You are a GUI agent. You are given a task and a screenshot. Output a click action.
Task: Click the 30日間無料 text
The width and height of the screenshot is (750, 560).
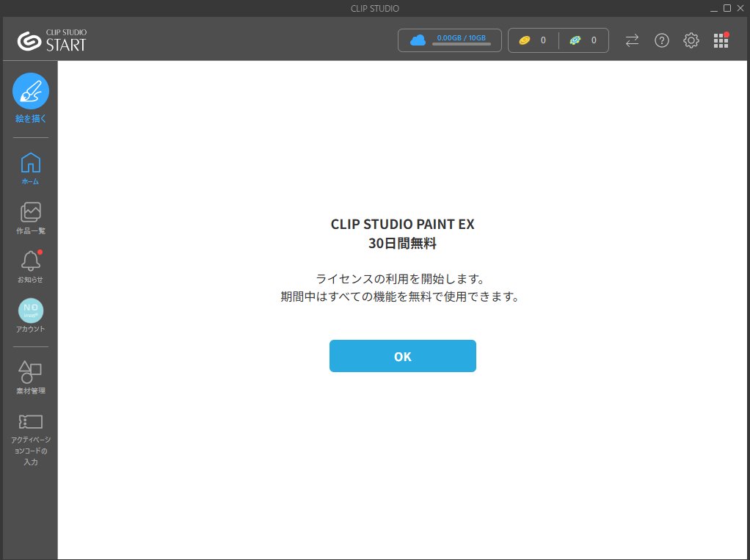[x=403, y=244]
